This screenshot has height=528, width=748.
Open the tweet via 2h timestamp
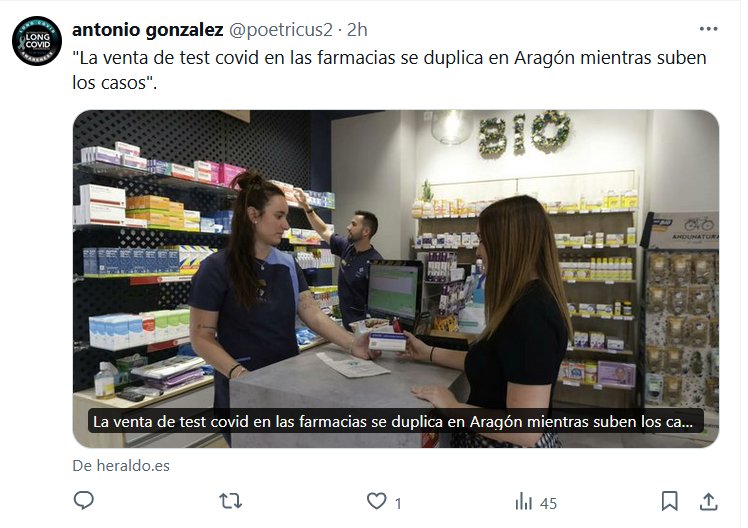357,30
